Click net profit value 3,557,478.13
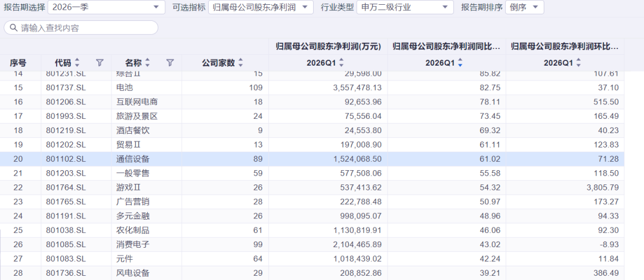 357,88
